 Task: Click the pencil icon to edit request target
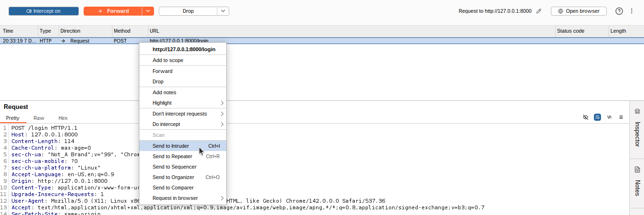coord(539,11)
